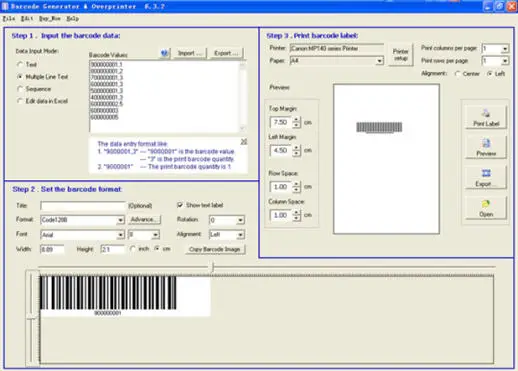
Task: Select Edit data in Excel mode
Action: 20,101
